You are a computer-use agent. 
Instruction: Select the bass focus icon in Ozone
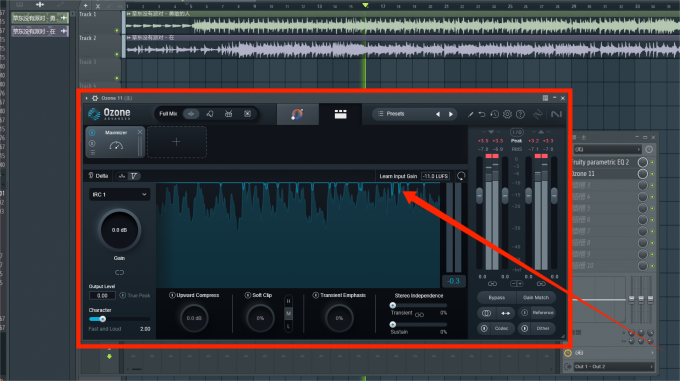coord(247,114)
